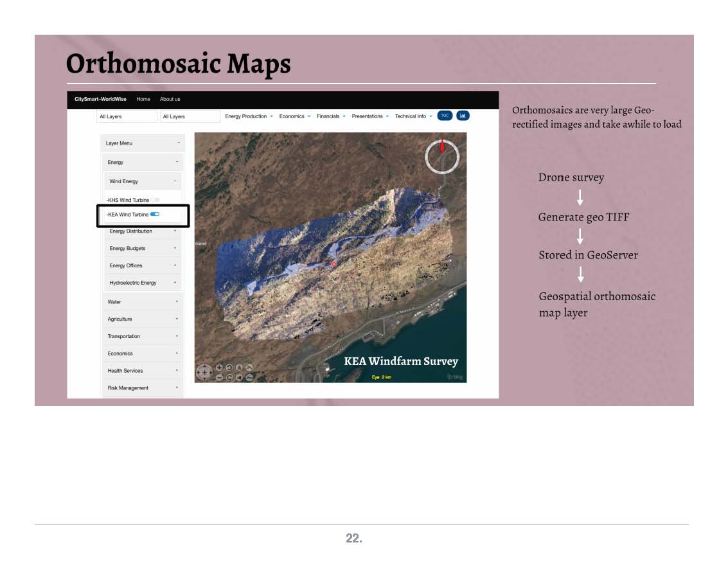Click the first All Layers input field

click(x=127, y=116)
